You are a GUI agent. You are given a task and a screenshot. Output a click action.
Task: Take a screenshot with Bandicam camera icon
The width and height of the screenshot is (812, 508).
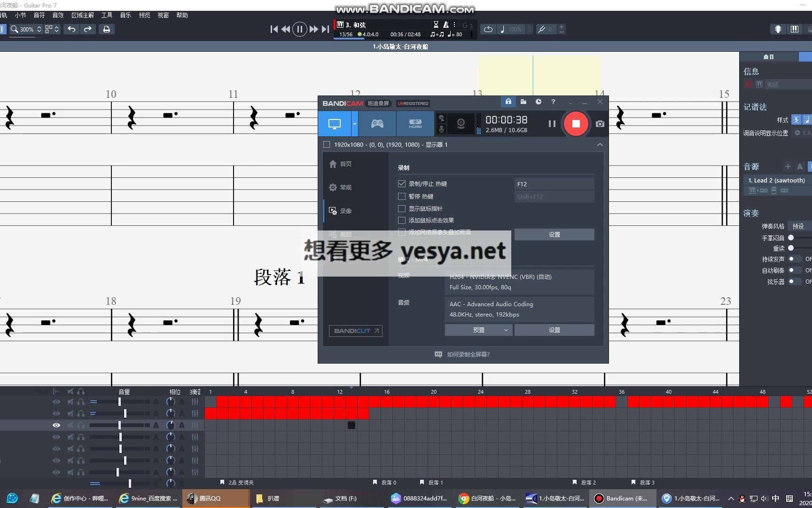coord(600,124)
